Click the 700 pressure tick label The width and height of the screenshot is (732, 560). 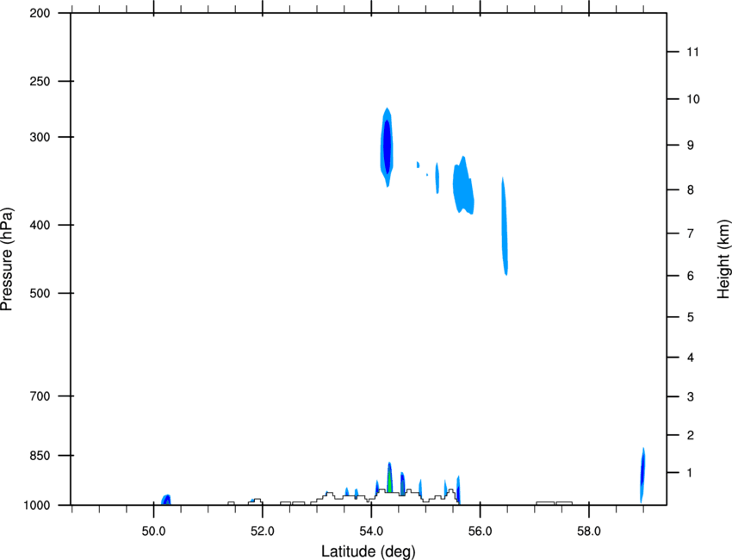click(x=40, y=396)
